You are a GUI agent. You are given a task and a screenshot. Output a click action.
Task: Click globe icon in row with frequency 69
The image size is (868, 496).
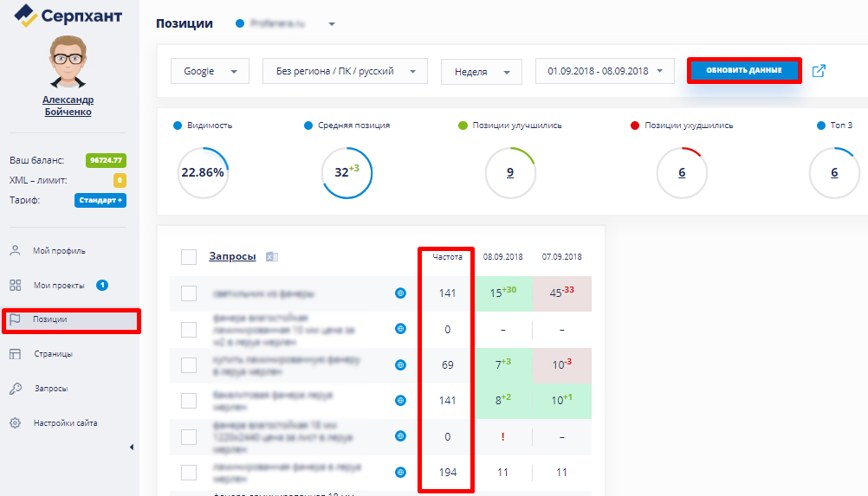coord(400,364)
